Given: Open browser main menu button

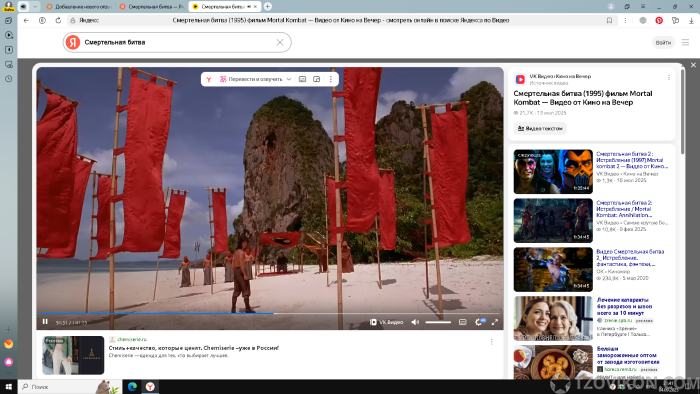Looking at the screenshot, I should [x=643, y=7].
